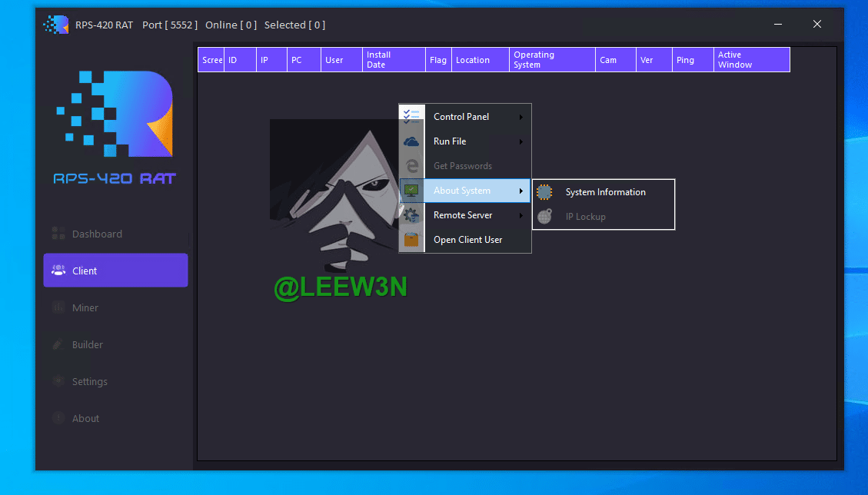Click the Active Window column header
The width and height of the screenshot is (868, 495).
point(750,60)
